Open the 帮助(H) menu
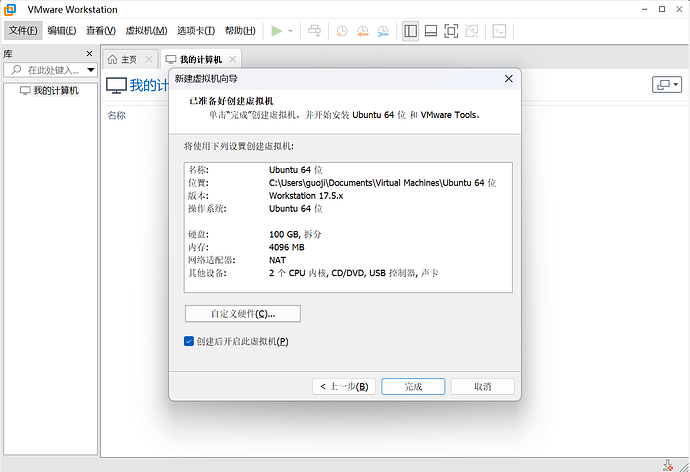Image resolution: width=690 pixels, height=472 pixels. tap(240, 30)
